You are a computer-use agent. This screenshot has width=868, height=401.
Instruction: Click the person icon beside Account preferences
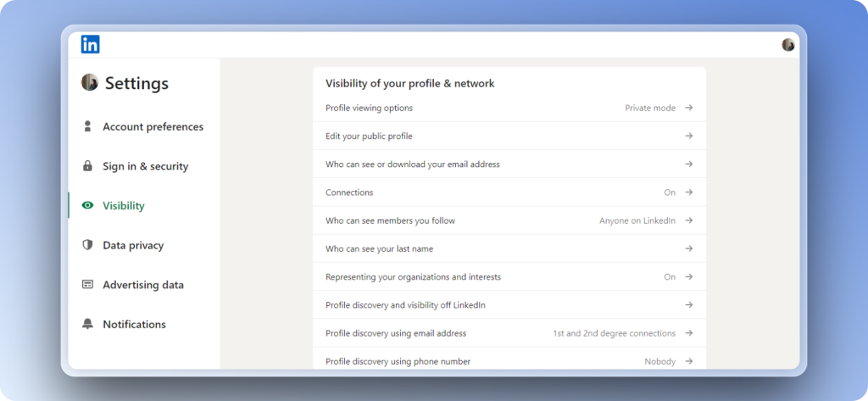click(x=87, y=126)
